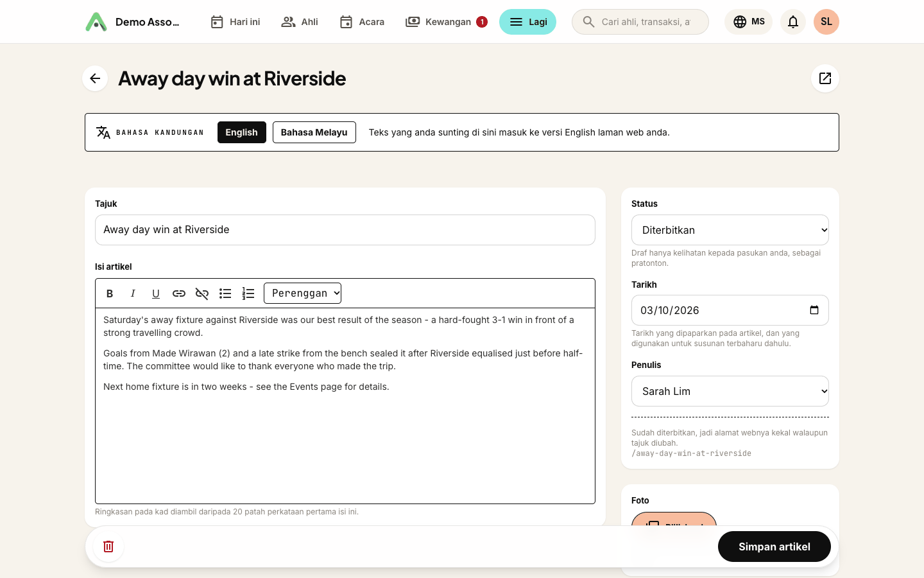The image size is (924, 578).
Task: Open article in new window icon
Action: click(825, 78)
